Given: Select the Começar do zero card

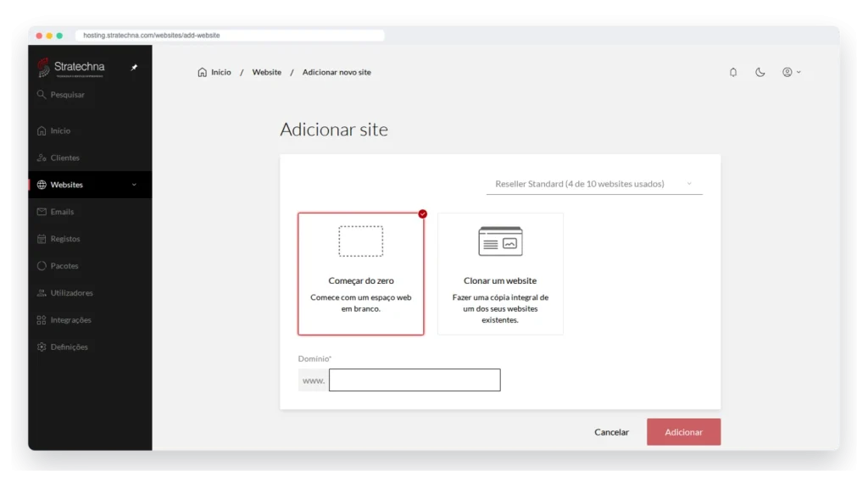Looking at the screenshot, I should click(361, 274).
